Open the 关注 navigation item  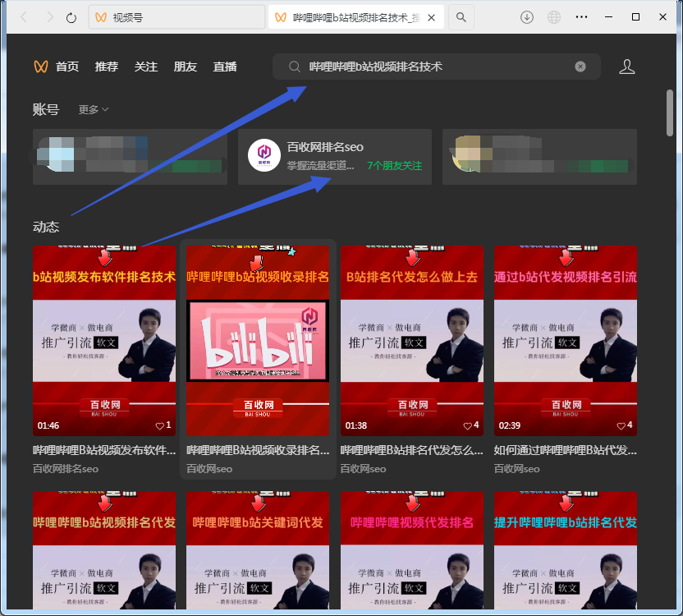[146, 67]
